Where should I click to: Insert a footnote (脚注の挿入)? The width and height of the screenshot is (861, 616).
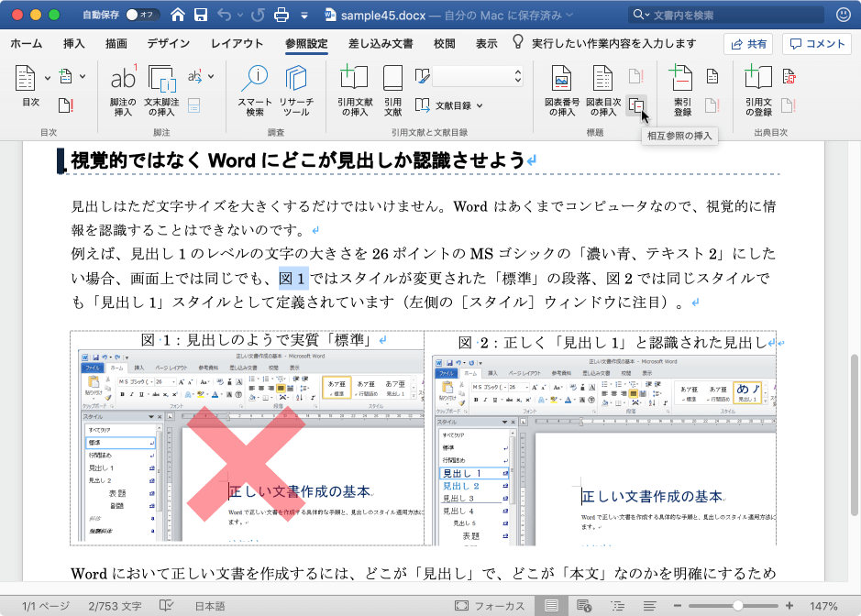123,91
